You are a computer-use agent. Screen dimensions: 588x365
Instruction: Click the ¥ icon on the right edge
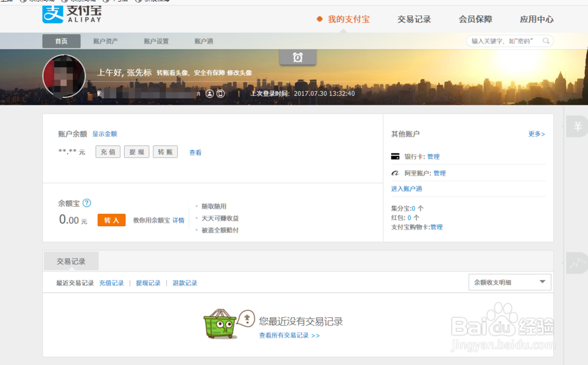(x=579, y=125)
